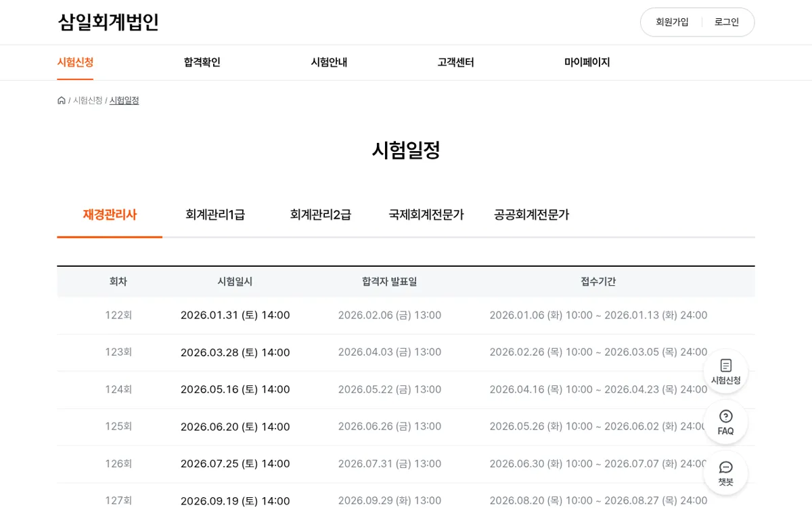Click registration period starting 2026.04.16 (목)
The width and height of the screenshot is (812, 508).
598,389
